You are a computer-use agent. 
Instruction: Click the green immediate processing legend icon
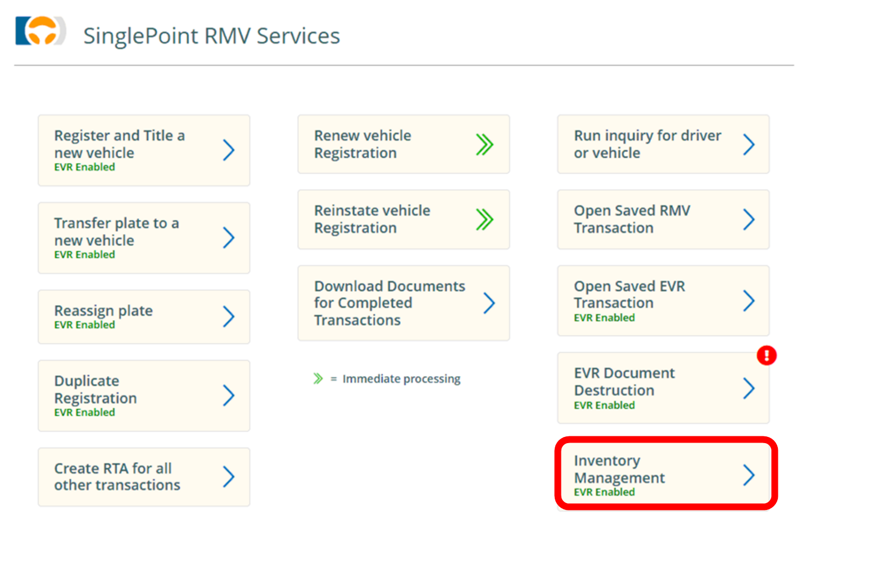coord(318,379)
